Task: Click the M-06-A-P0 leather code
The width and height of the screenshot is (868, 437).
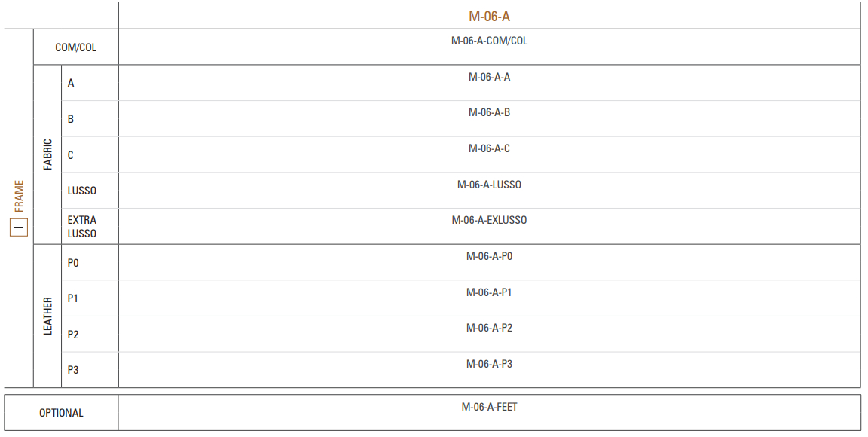Action: pyautogui.click(x=489, y=256)
